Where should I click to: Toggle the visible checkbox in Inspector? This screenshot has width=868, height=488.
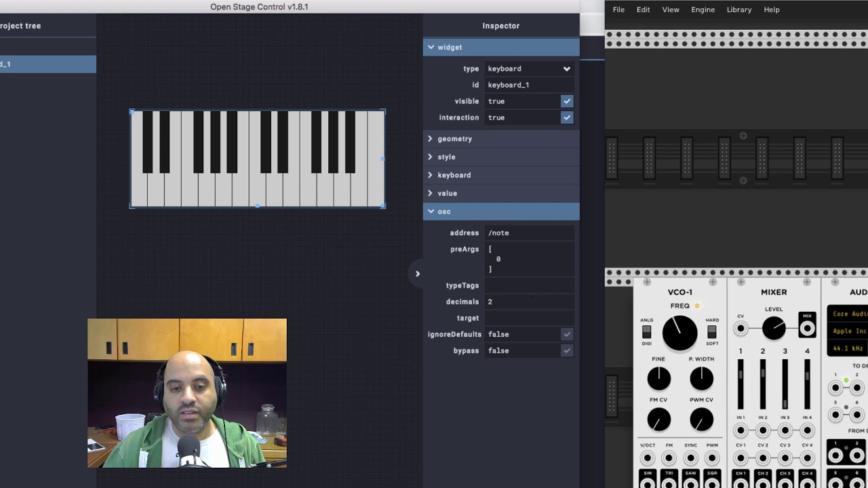coord(567,101)
